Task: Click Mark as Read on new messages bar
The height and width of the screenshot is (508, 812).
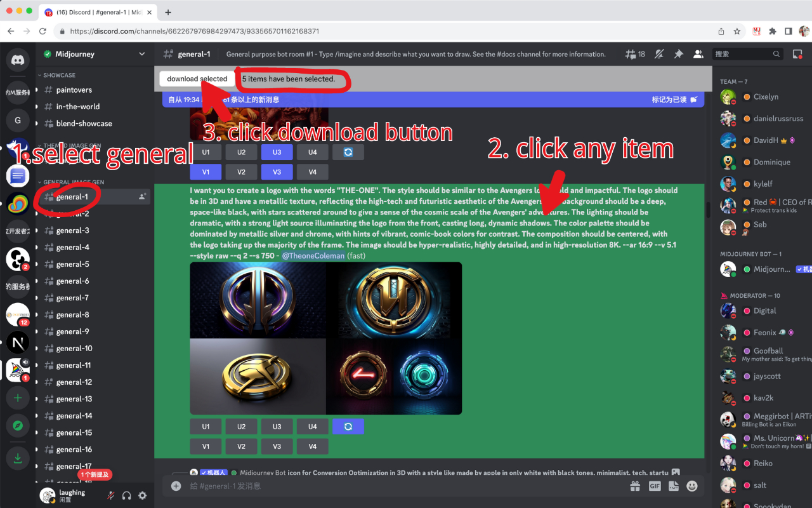Action: pos(674,100)
